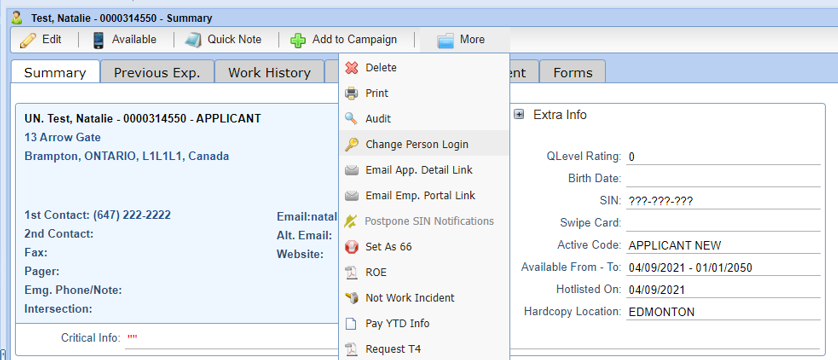The image size is (838, 360).
Task: Open the Forms tab
Action: pos(572,73)
